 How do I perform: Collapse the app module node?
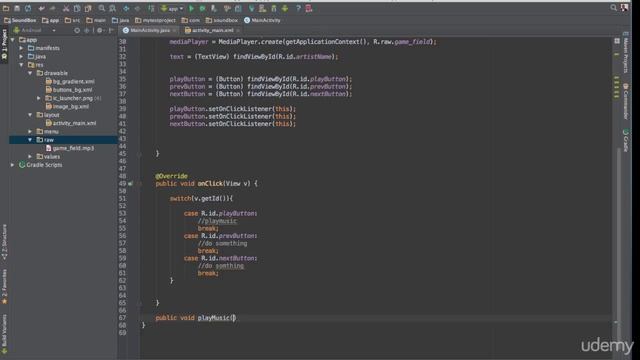click(x=13, y=40)
